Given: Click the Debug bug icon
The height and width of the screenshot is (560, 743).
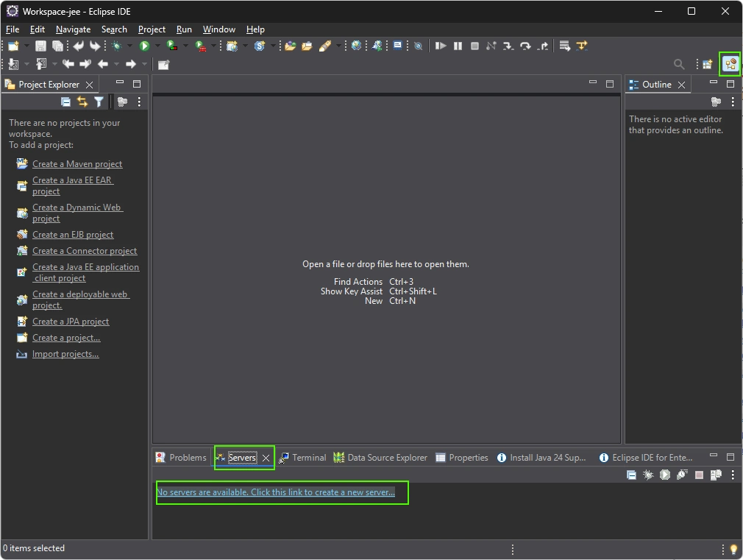Looking at the screenshot, I should pos(116,46).
